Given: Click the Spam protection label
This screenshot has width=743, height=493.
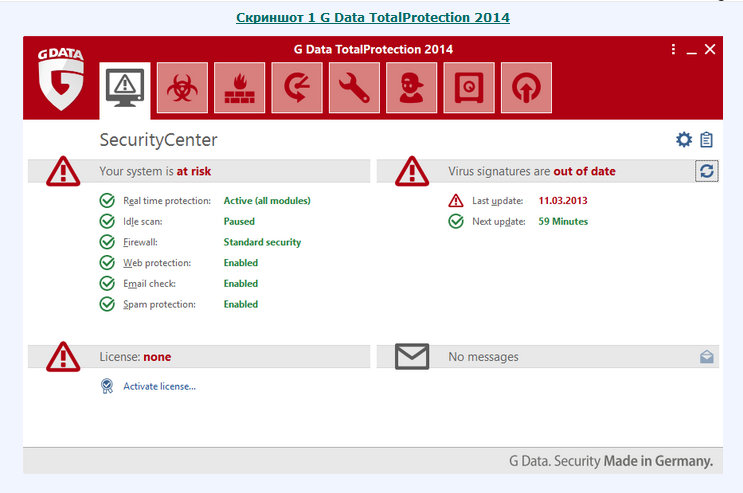Looking at the screenshot, I should click(x=159, y=304).
